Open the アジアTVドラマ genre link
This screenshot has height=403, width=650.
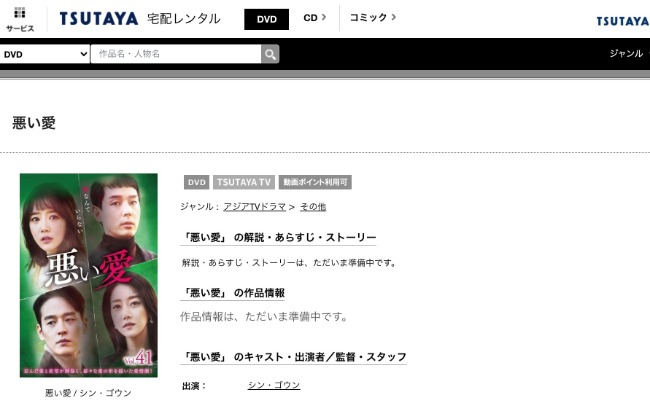click(x=255, y=206)
